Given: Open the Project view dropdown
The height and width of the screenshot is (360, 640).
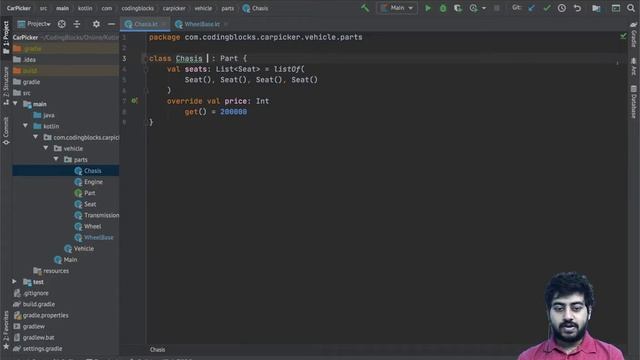Looking at the screenshot, I should coord(34,24).
